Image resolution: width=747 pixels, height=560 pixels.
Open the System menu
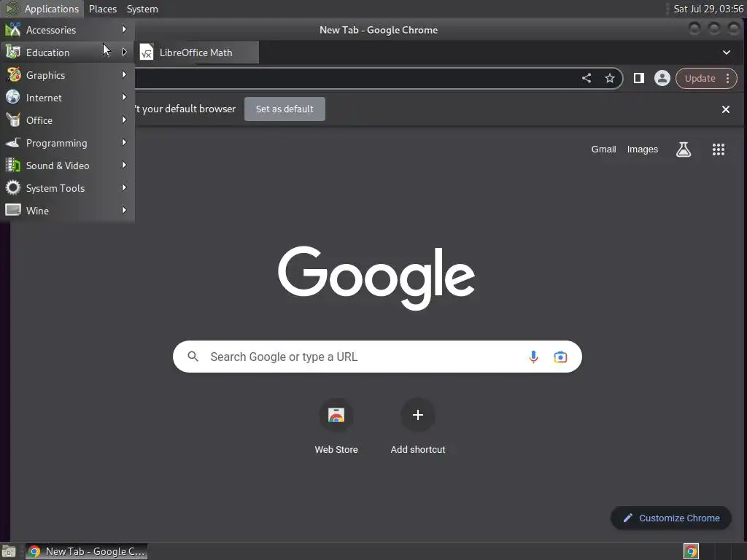(142, 9)
